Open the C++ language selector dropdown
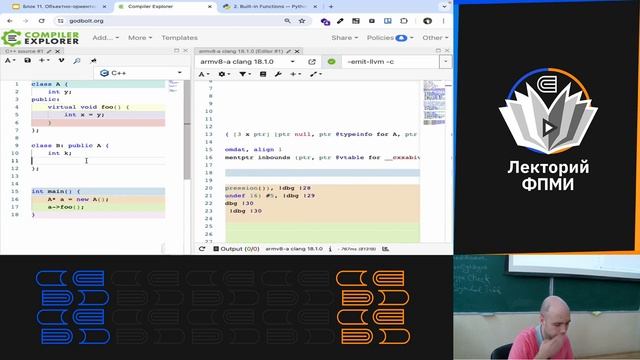 tap(141, 73)
